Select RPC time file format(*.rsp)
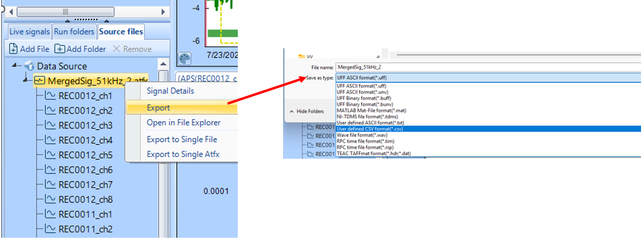The height and width of the screenshot is (242, 644). tap(488, 147)
